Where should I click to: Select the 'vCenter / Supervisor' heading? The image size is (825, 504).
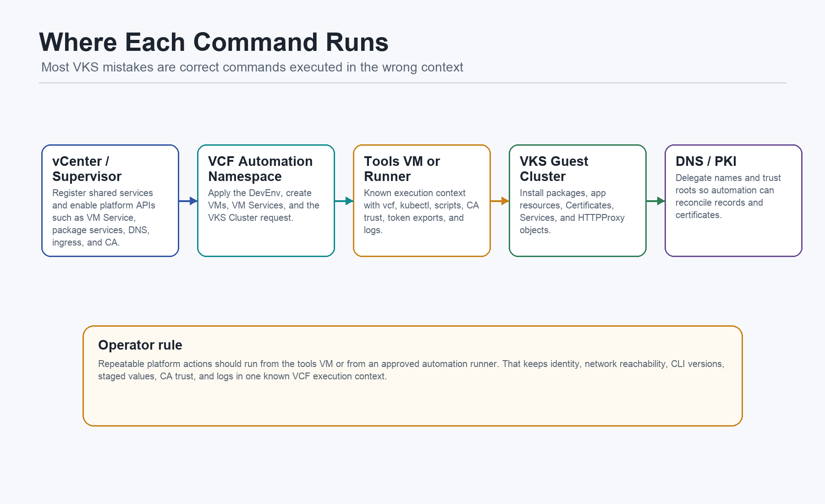pos(87,169)
